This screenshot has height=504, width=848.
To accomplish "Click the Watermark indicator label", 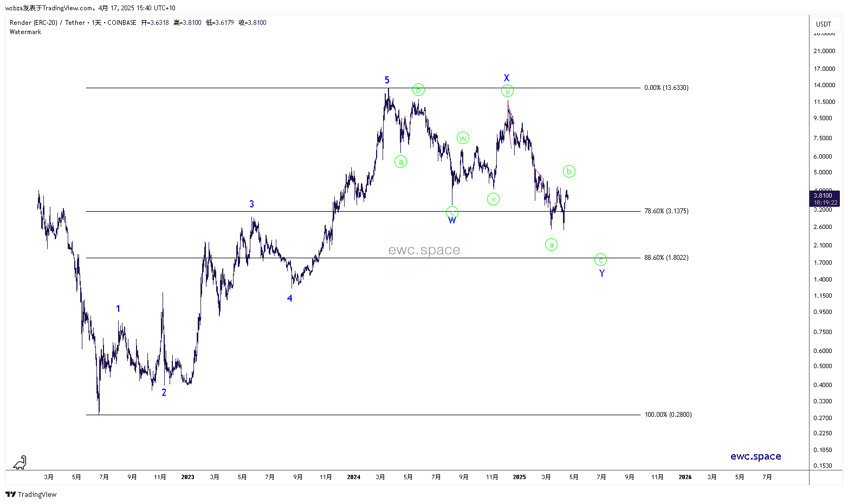I will pyautogui.click(x=25, y=32).
